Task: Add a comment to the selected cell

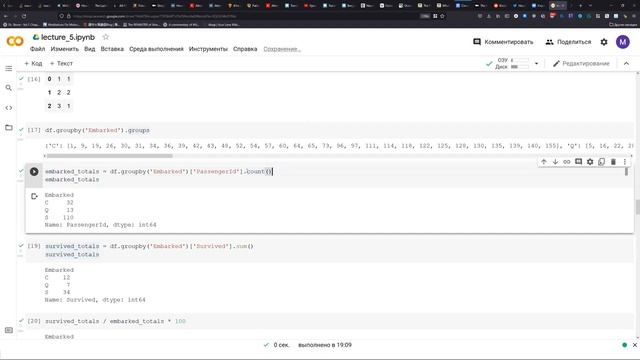Action: (x=578, y=162)
